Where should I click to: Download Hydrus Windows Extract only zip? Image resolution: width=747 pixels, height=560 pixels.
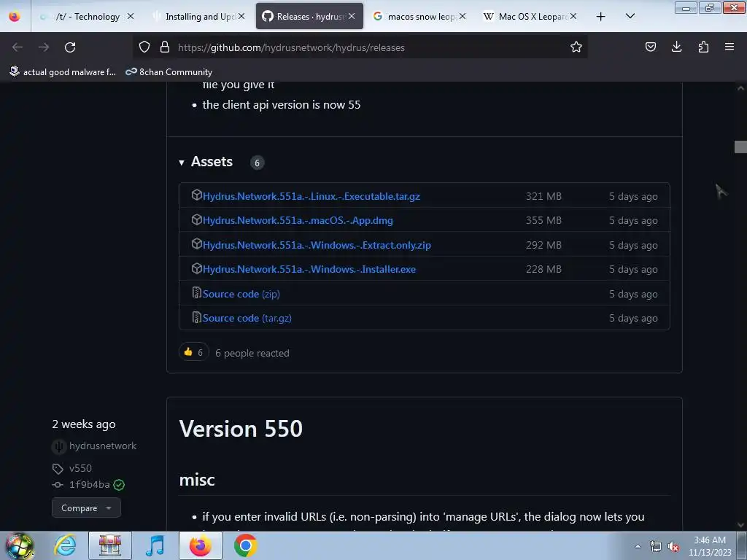(317, 245)
